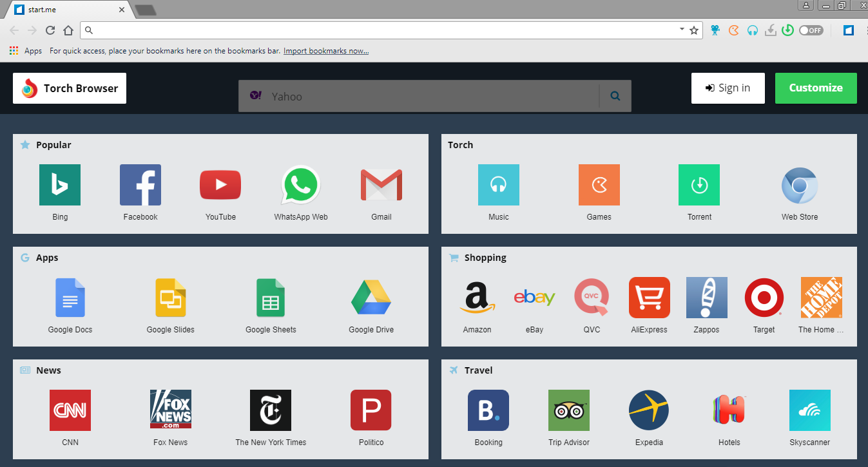Open the Web Store tile
This screenshot has width=868, height=467.
coord(800,193)
